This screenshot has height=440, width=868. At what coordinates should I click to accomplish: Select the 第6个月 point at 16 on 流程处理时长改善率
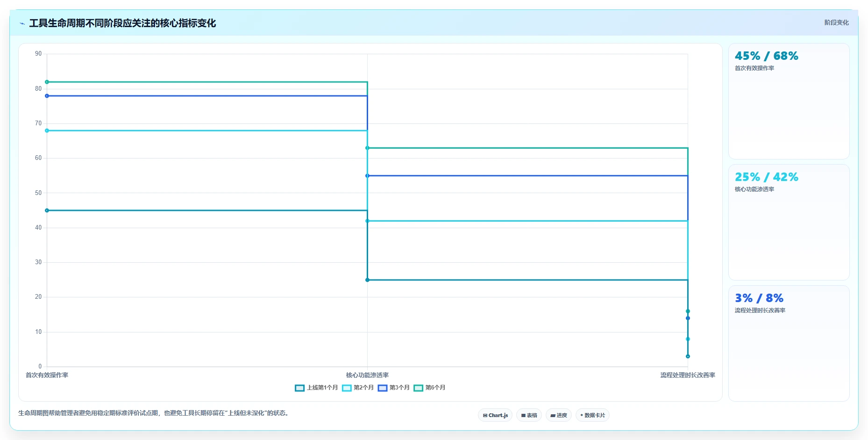pos(688,311)
